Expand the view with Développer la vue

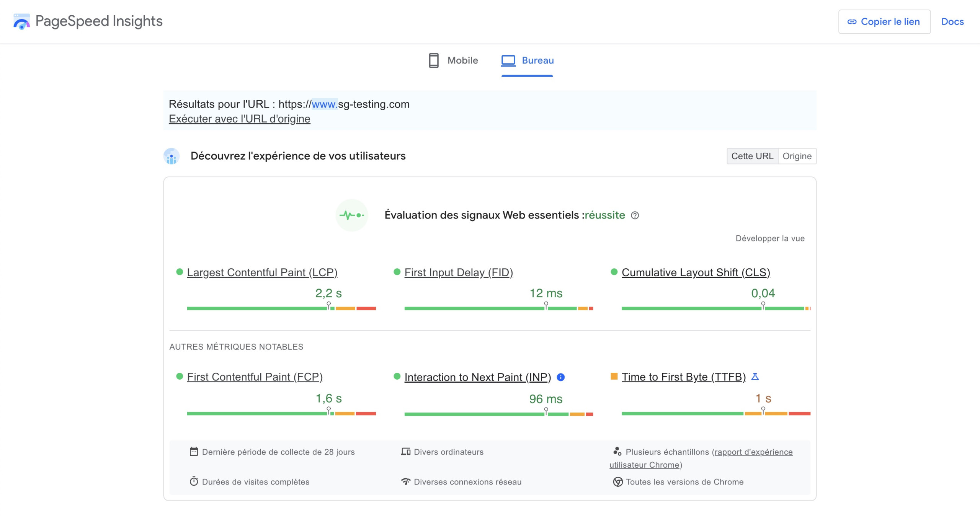point(770,238)
